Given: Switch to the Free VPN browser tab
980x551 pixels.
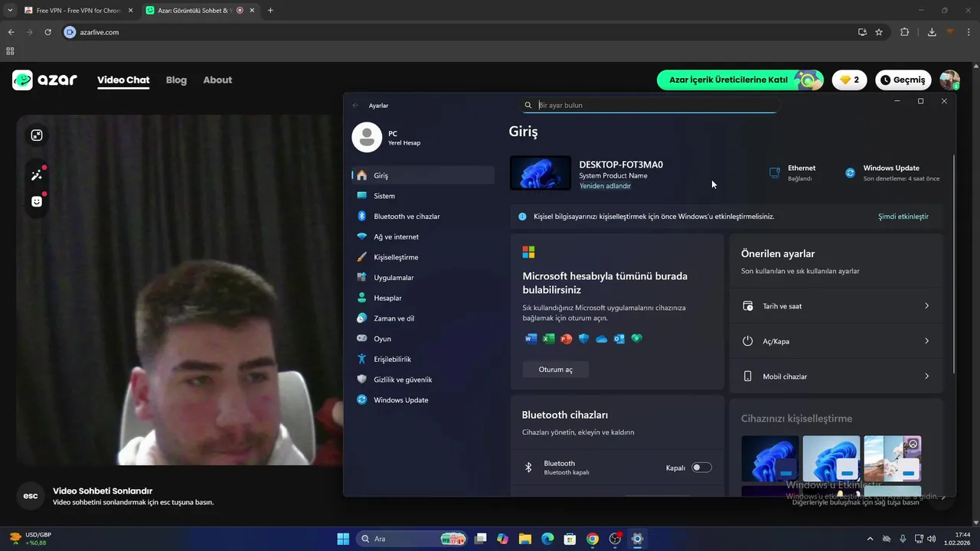Looking at the screenshot, I should tap(78, 11).
